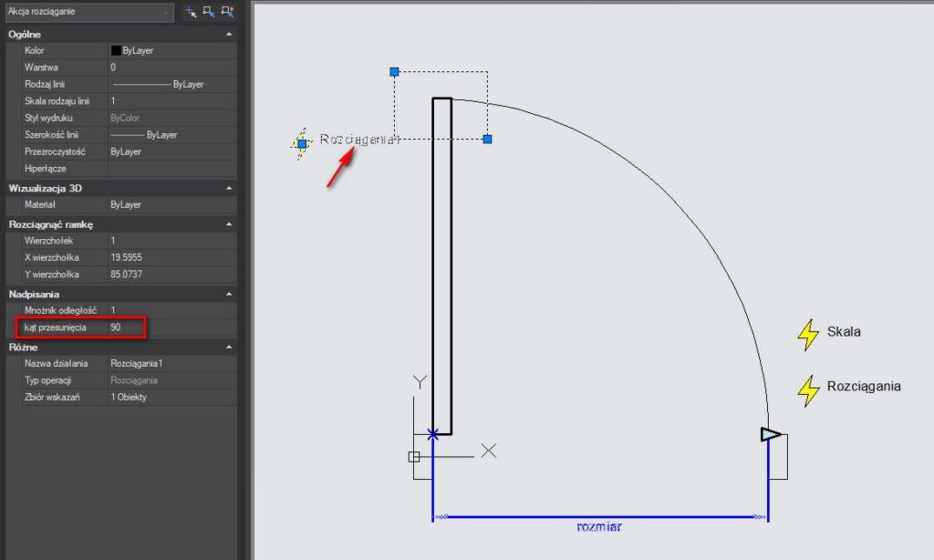Screen dimensions: 934x560
Task: Collapse the Wizualizacja 3D section
Action: pyautogui.click(x=228, y=189)
